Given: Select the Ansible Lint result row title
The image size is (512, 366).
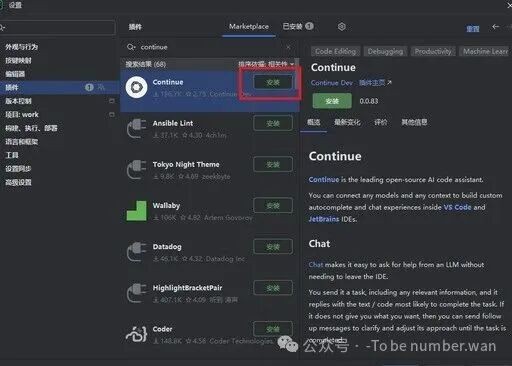Looking at the screenshot, I should click(173, 123).
